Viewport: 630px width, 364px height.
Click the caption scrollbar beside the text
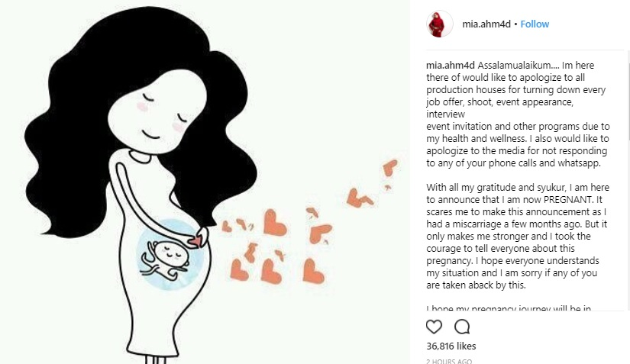click(x=628, y=96)
